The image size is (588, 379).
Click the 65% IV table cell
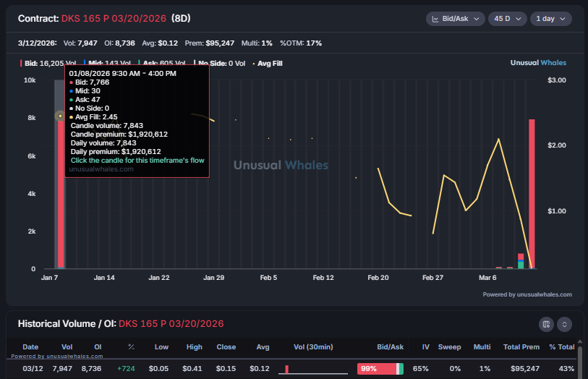coord(421,368)
